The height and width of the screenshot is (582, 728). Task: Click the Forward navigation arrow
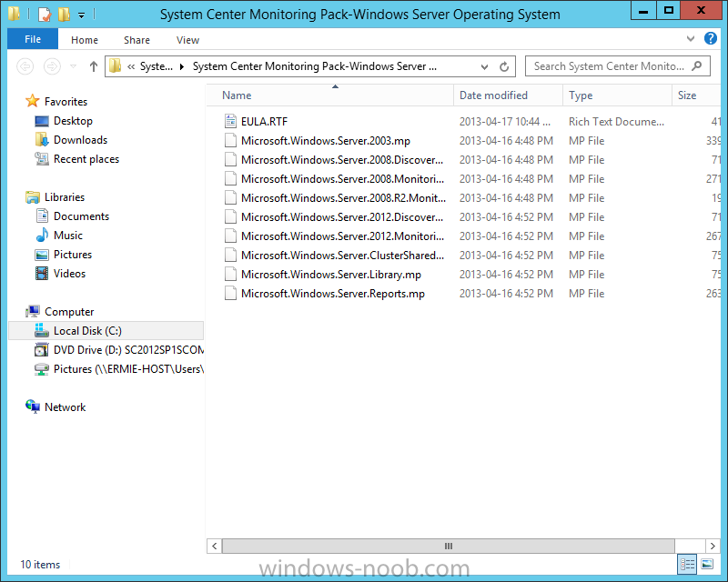(52, 66)
